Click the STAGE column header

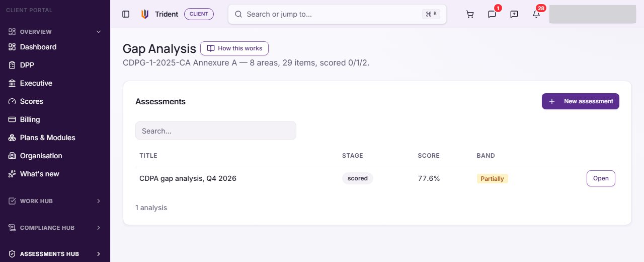pos(352,156)
